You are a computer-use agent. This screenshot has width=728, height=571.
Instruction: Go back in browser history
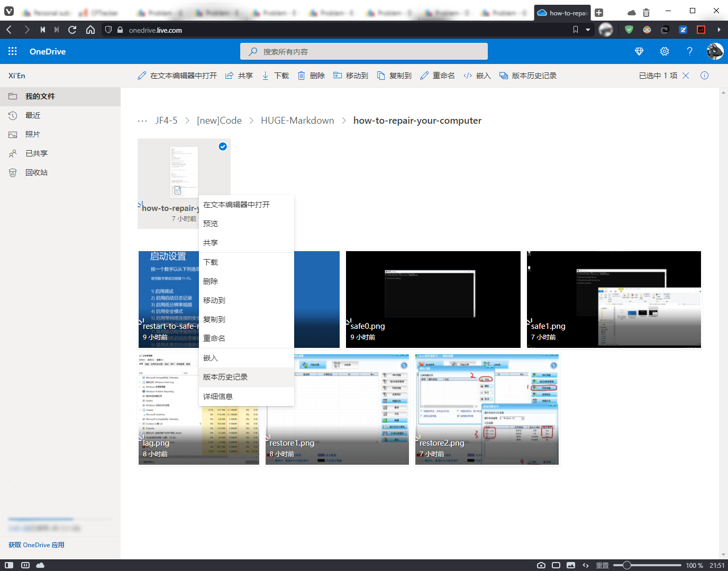click(9, 30)
